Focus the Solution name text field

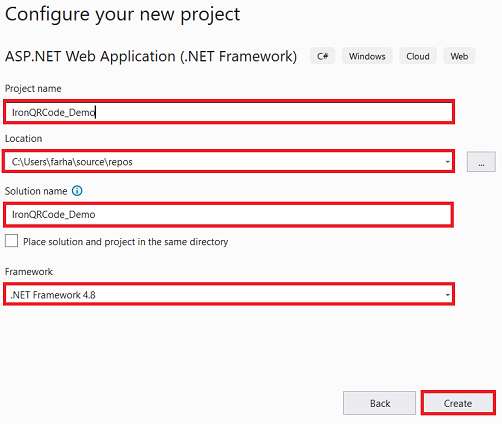(x=229, y=214)
